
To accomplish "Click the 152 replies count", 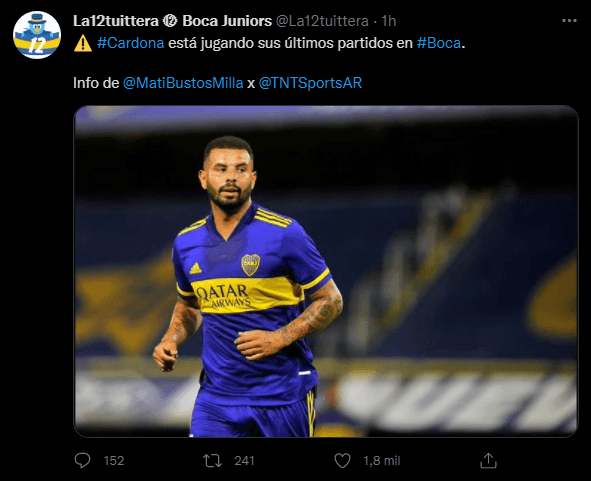I will pyautogui.click(x=114, y=461).
